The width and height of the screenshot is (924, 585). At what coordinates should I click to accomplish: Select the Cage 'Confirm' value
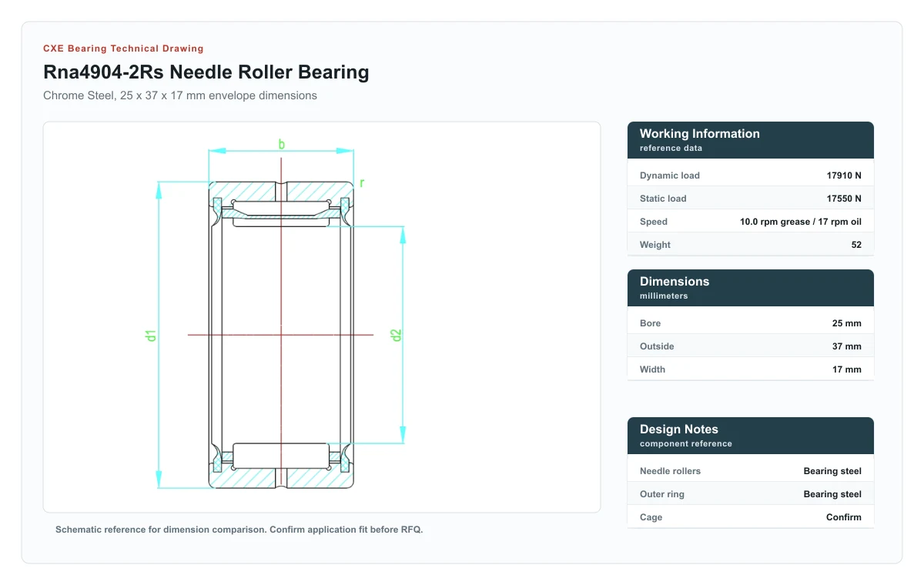844,517
